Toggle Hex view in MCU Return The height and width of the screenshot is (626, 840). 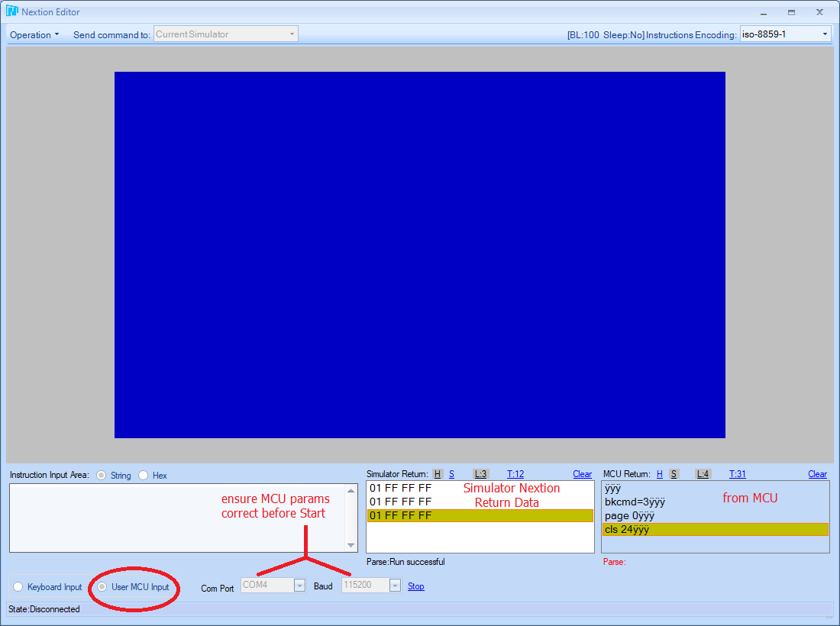(x=660, y=474)
